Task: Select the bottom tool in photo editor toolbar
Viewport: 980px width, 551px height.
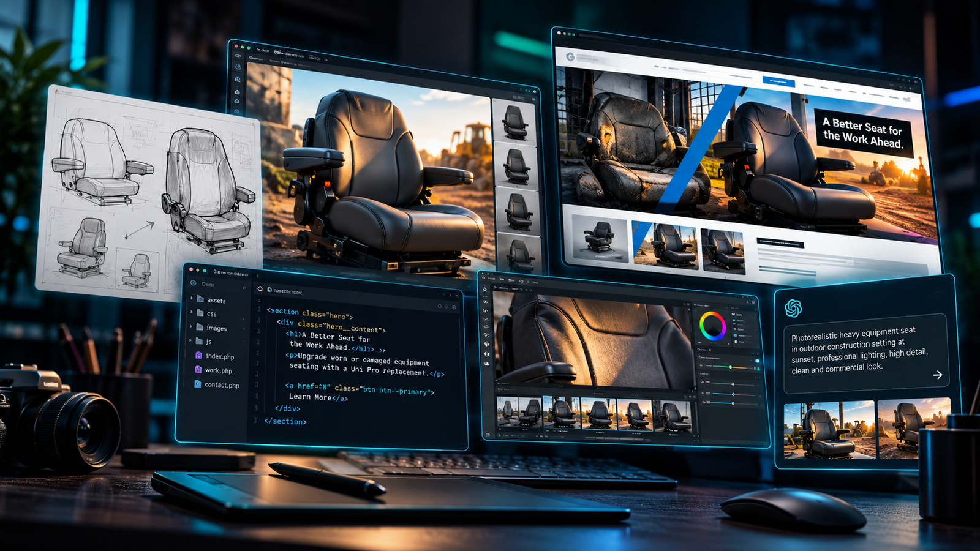Action: 486,364
